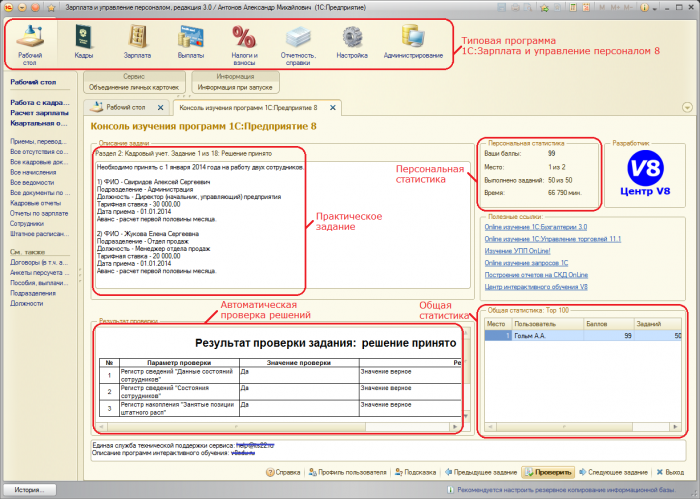Open Налоги и взносы percent icon
This screenshot has height=499, width=700.
(244, 45)
